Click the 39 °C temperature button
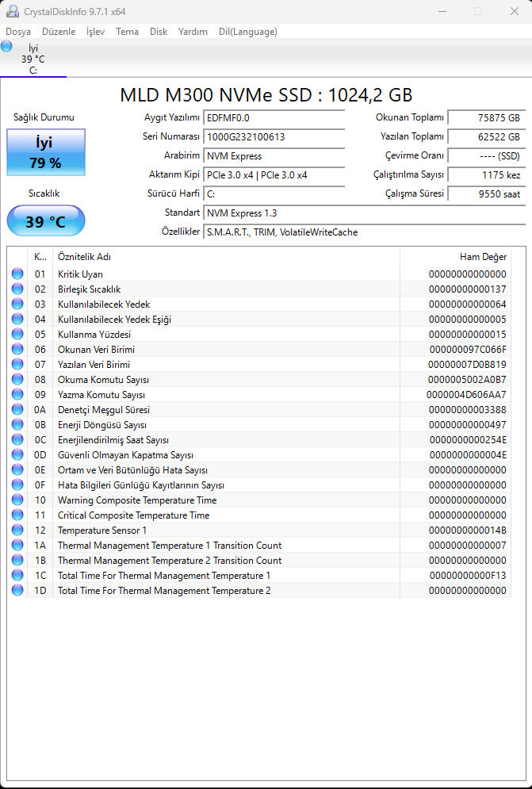The height and width of the screenshot is (789, 532). (46, 221)
